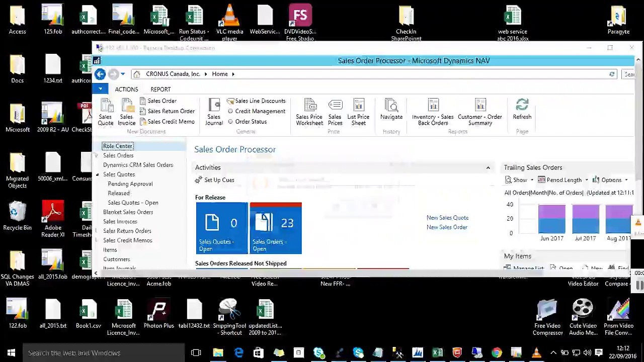Image resolution: width=644 pixels, height=362 pixels.
Task: Open the List Price Sheet
Action: (x=358, y=112)
